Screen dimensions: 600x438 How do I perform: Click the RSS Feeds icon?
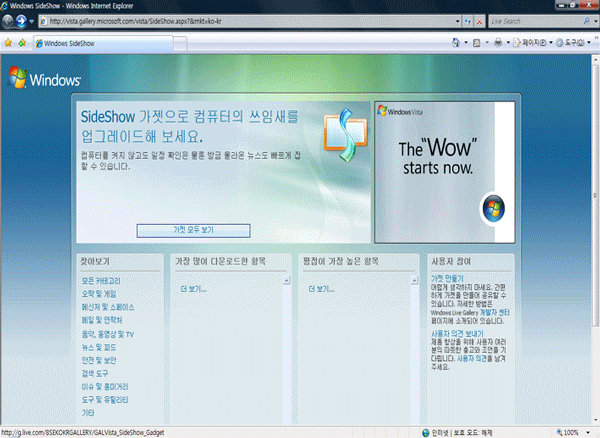coord(476,43)
